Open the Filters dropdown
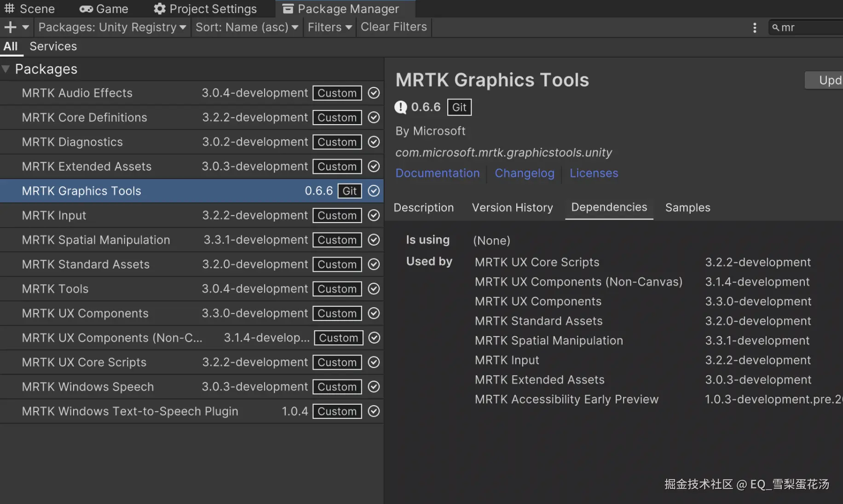 [329, 28]
